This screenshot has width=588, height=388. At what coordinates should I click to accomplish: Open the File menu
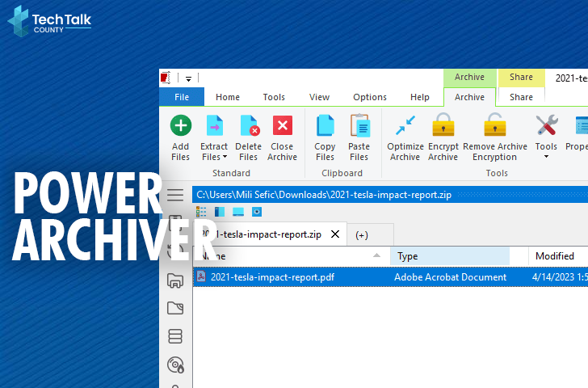pos(182,97)
